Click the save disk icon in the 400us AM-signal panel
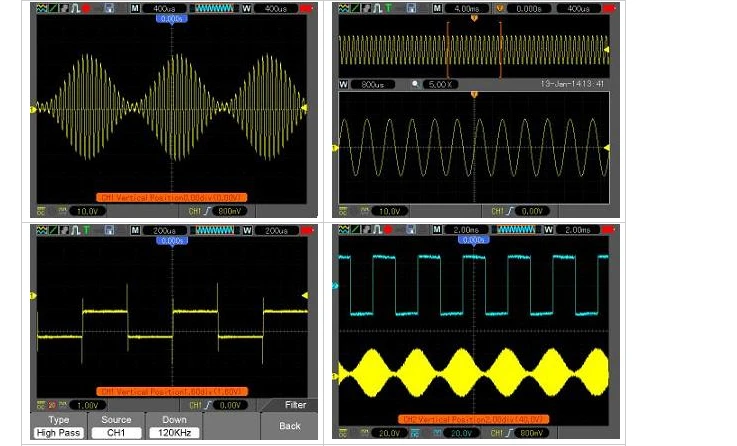737x446 pixels. click(x=109, y=8)
